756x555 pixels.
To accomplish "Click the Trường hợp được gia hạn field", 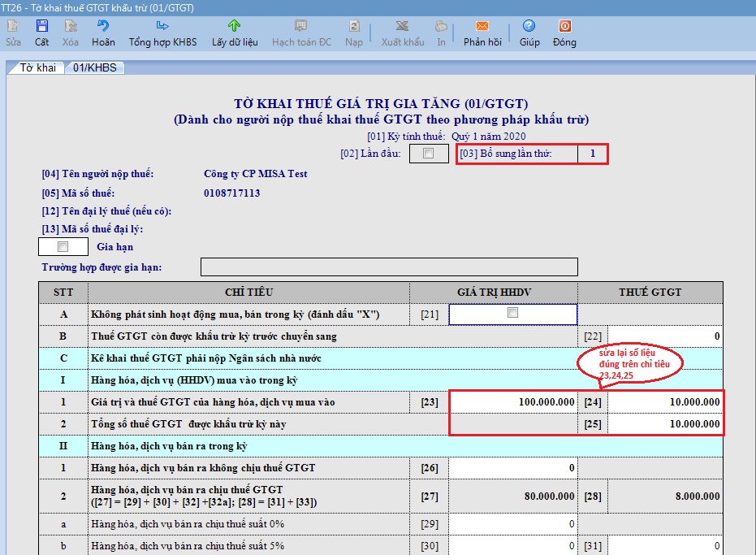I will click(389, 267).
